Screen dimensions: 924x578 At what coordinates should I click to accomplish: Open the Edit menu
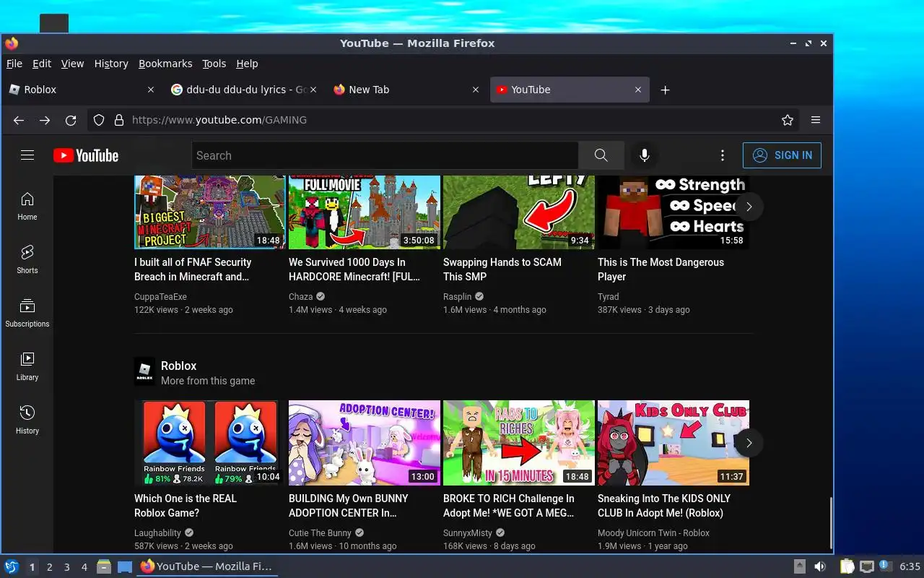[x=42, y=64]
